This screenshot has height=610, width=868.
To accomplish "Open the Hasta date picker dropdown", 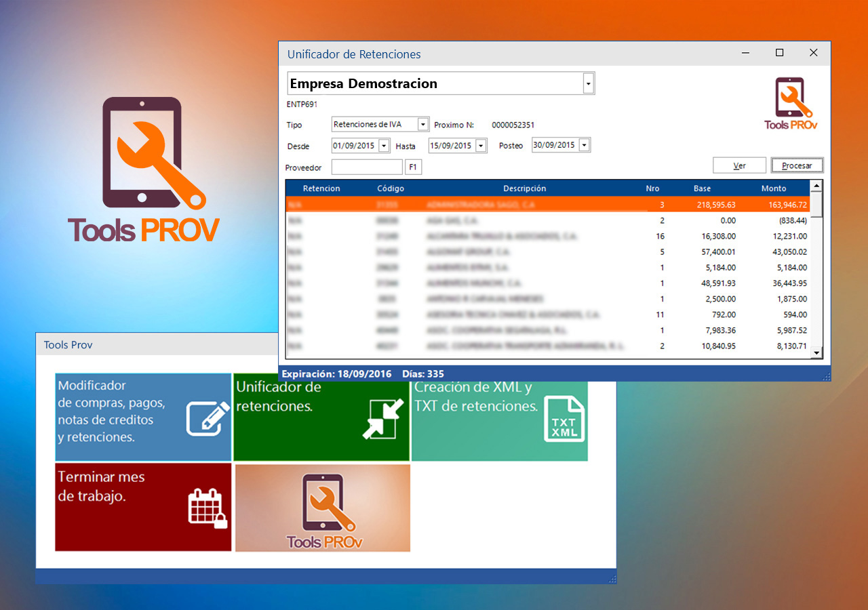I will click(x=481, y=146).
